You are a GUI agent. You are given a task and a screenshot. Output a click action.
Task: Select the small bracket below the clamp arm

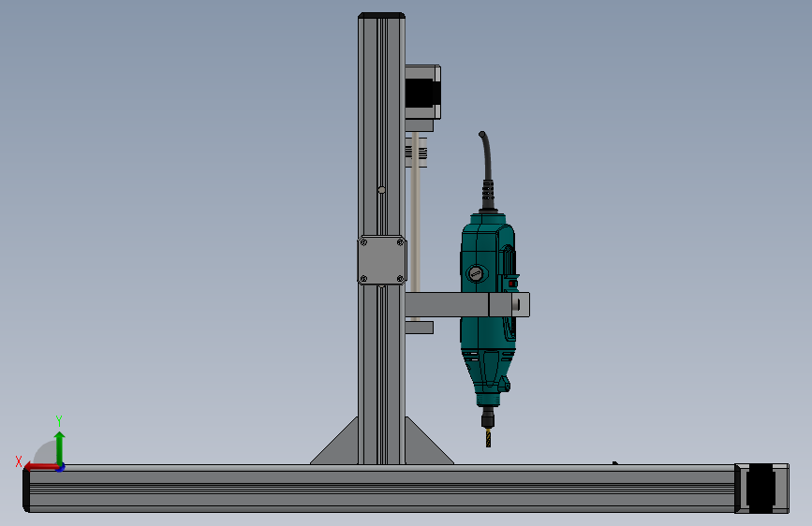419,328
